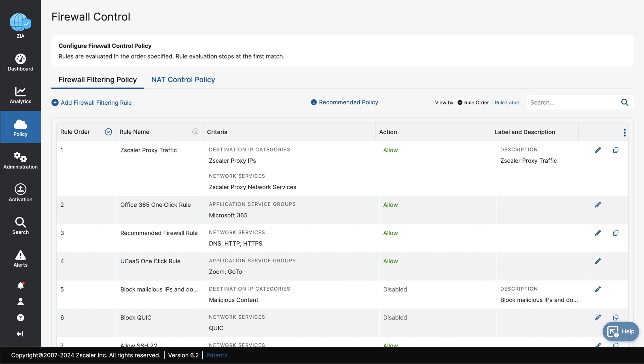
Task: Switch to NAT Control Policy tab
Action: [183, 80]
